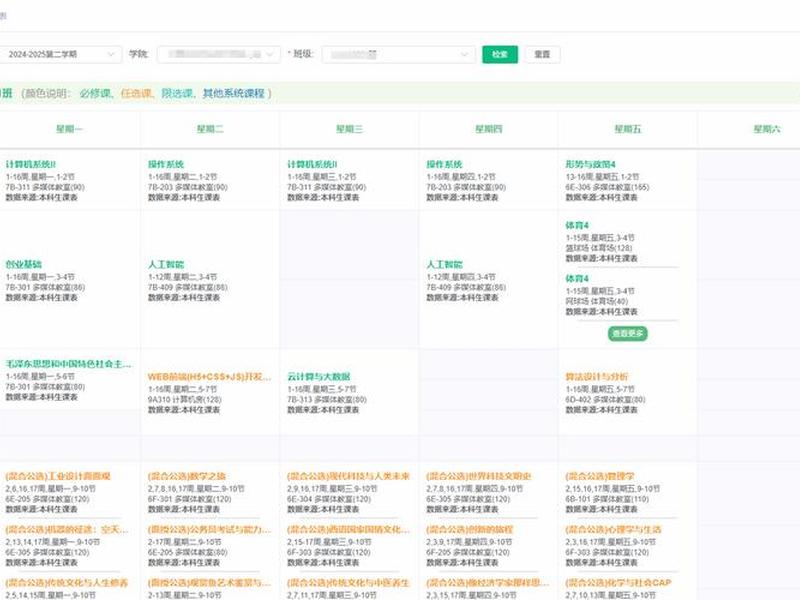
Task: Open (混合公选)传统文化与中医养生 elective
Action: coord(348,583)
